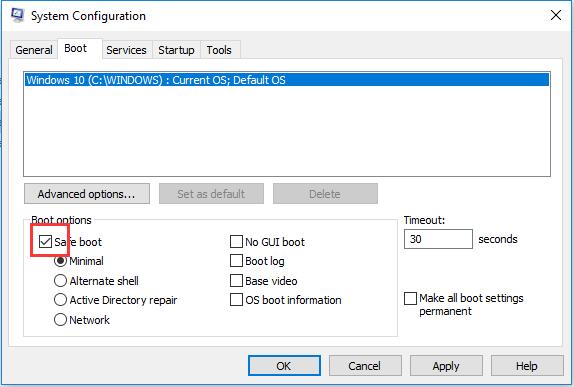Click the Apply button
574x387 pixels.
(x=446, y=366)
